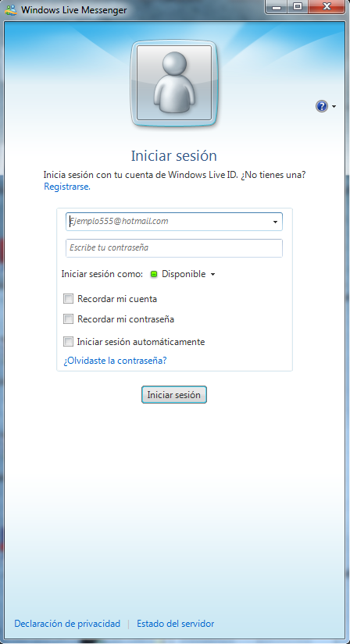Open Declaración de privacidad link
Viewport: 350px width, 644px height.
pyautogui.click(x=67, y=624)
